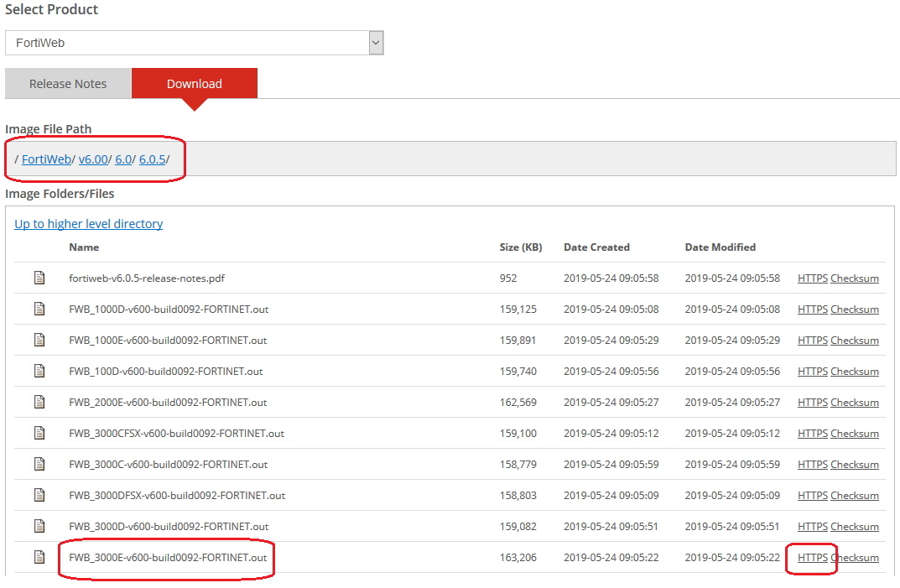The height and width of the screenshot is (588, 900).
Task: Download FWB_1000D image via HTTPS
Action: point(812,310)
